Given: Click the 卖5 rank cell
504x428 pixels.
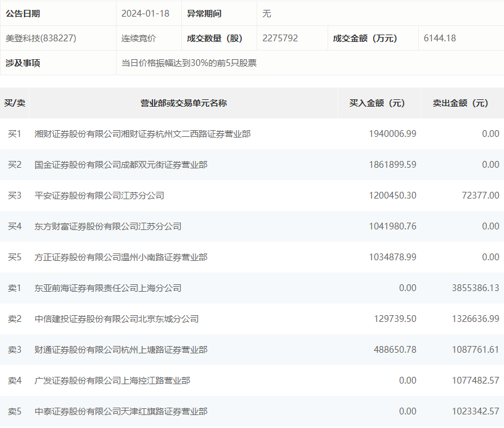Looking at the screenshot, I should (x=14, y=411).
